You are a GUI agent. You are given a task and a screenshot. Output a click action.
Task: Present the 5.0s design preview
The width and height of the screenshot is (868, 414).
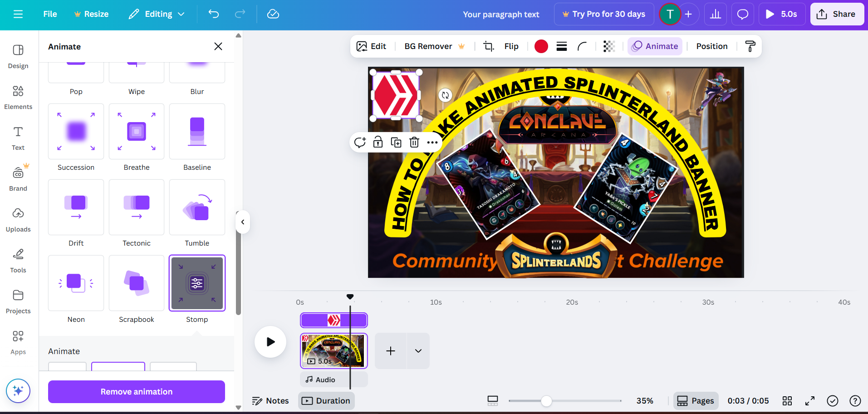click(x=782, y=14)
